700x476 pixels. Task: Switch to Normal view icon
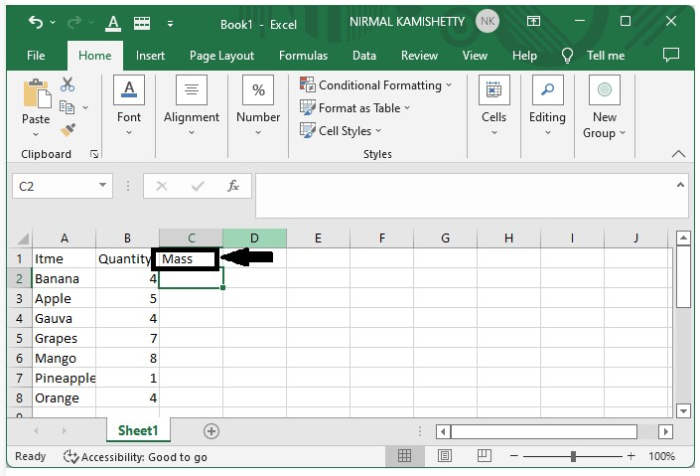404,456
